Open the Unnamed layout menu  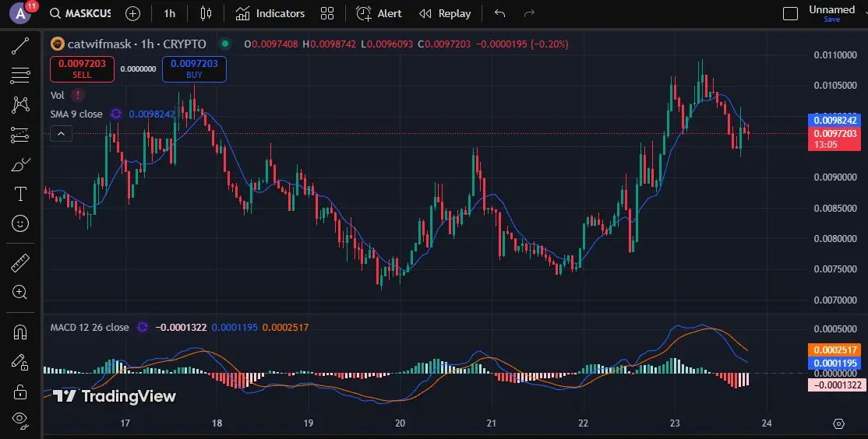[831, 9]
